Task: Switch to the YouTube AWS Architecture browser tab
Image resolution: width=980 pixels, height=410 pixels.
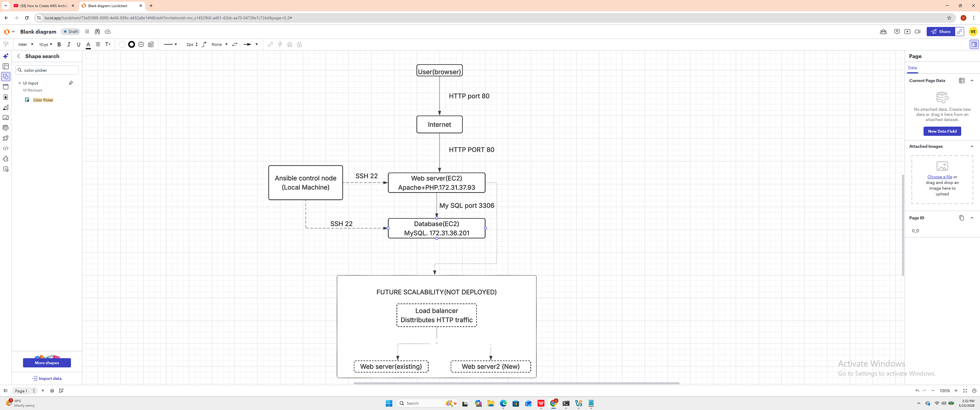Action: click(x=44, y=6)
